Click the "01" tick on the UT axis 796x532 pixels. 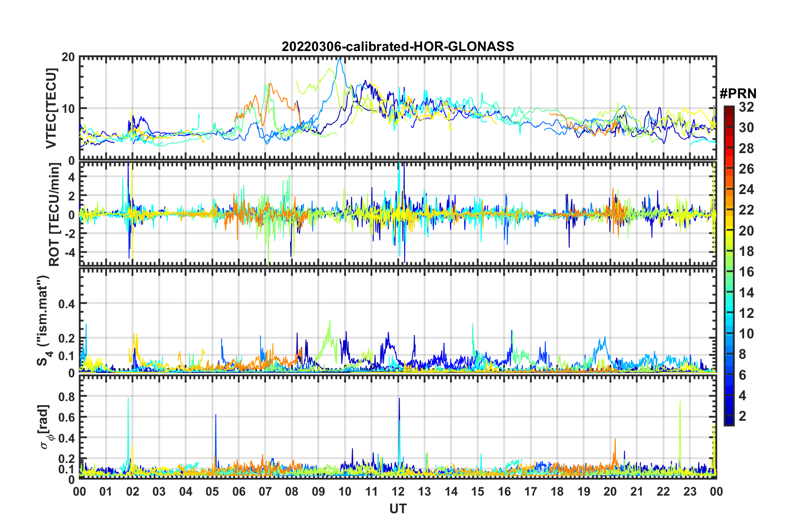click(x=106, y=491)
